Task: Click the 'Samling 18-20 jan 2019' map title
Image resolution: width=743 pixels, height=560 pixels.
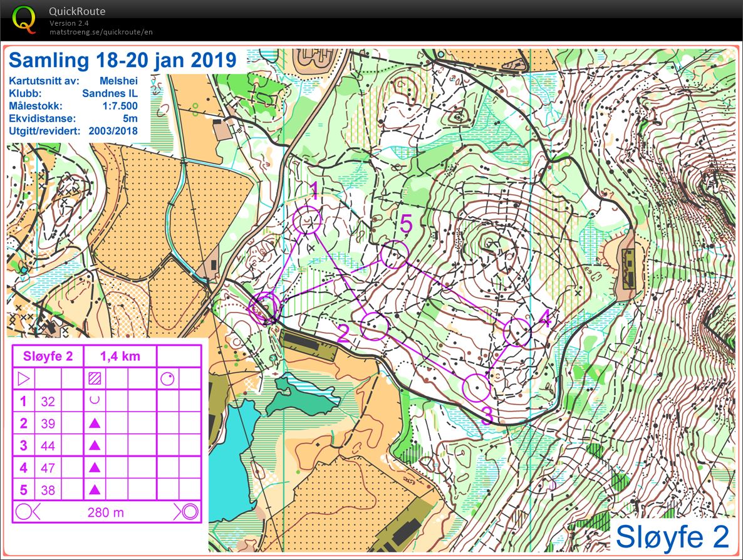Action: click(x=123, y=61)
